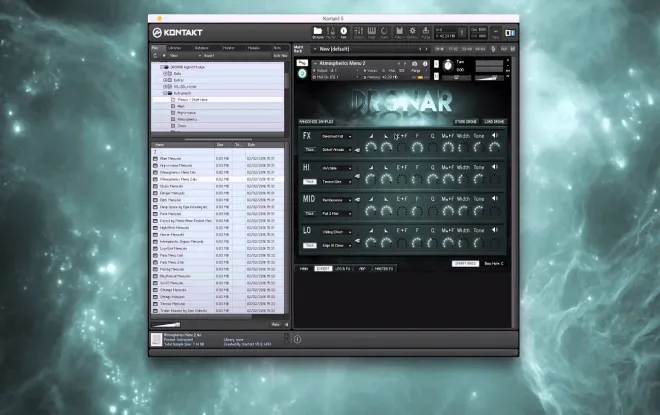Toggle the Info pane icon in toolbar
660x415 pixels.
[x=343, y=32]
